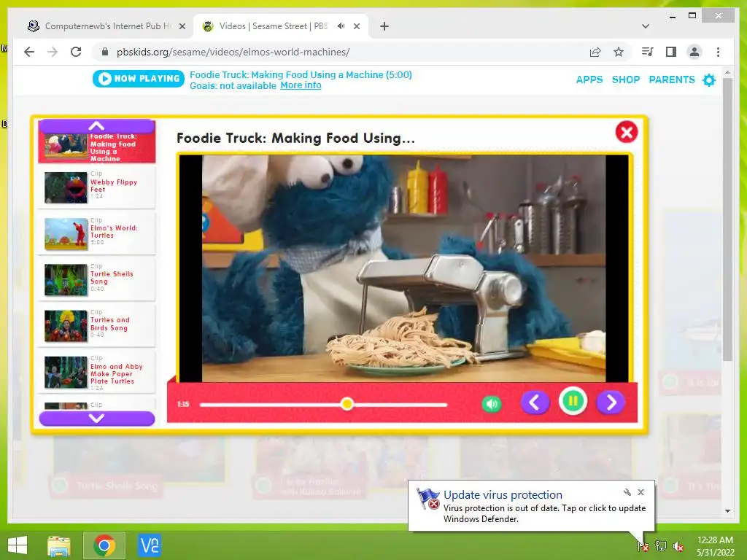The width and height of the screenshot is (747, 560).
Task: Share this page with the share icon
Action: [595, 52]
